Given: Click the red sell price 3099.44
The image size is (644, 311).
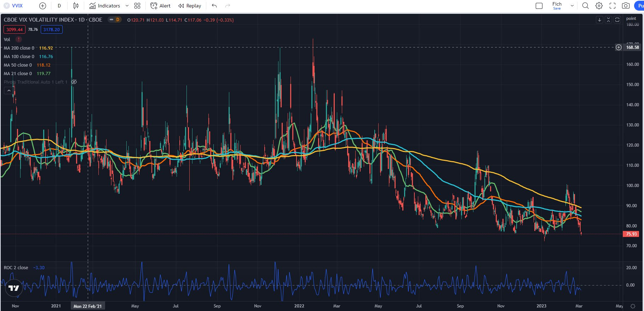Looking at the screenshot, I should 15,30.
